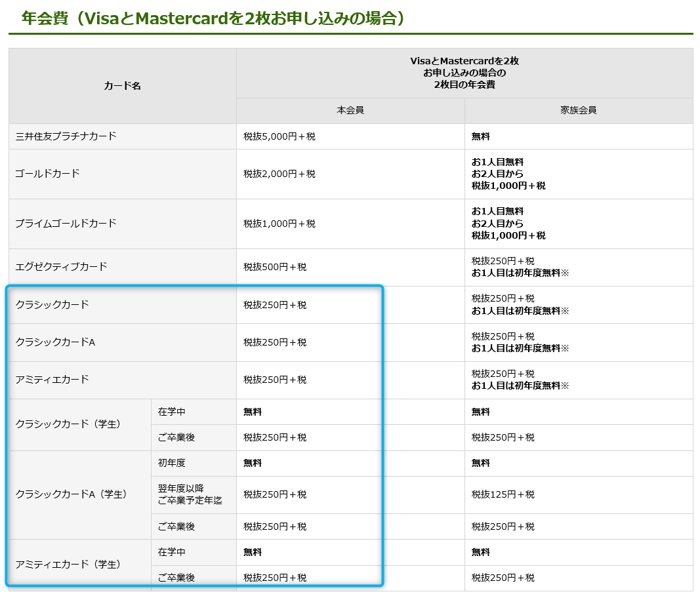Click ご卒業後 under アミティエカード（学生）
Image resolution: width=700 pixels, height=596 pixels.
[176, 578]
